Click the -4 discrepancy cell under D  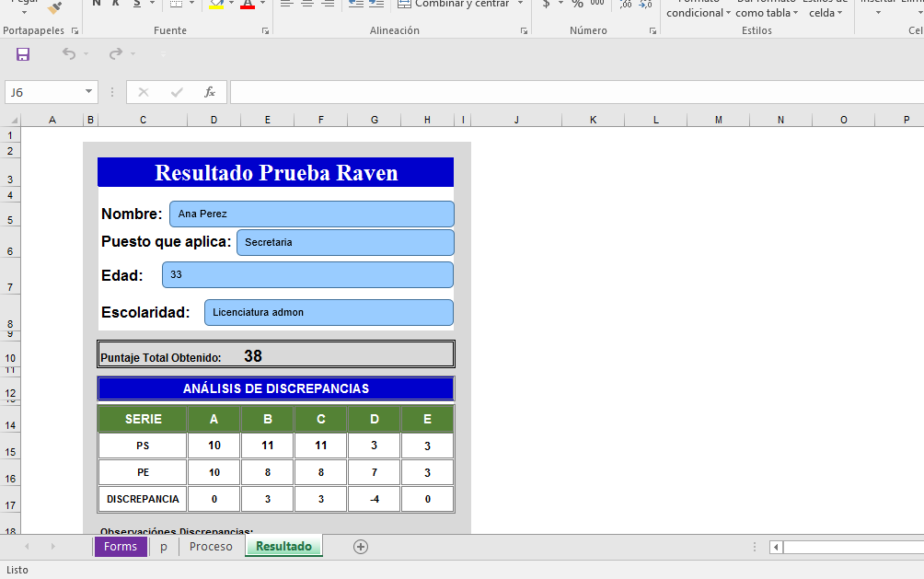[375, 499]
